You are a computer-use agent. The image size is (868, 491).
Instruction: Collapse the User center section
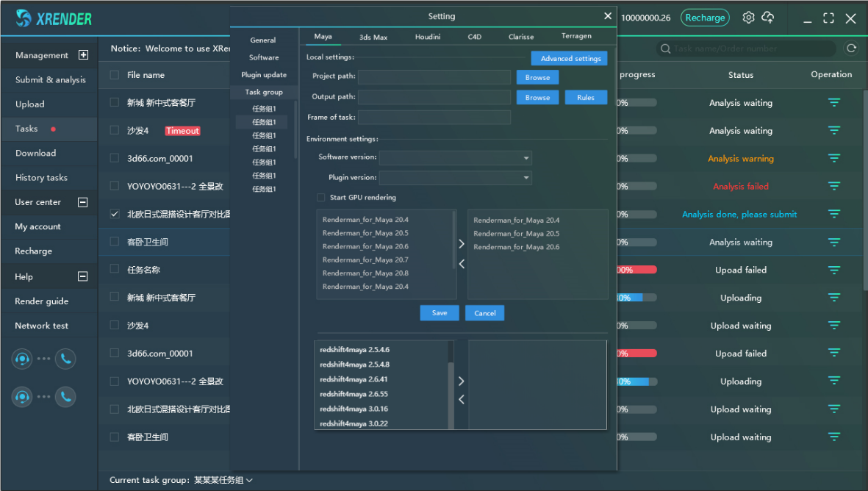[82, 202]
